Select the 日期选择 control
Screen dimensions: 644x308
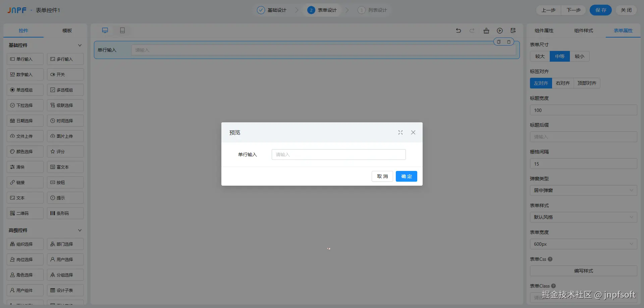[x=25, y=121]
